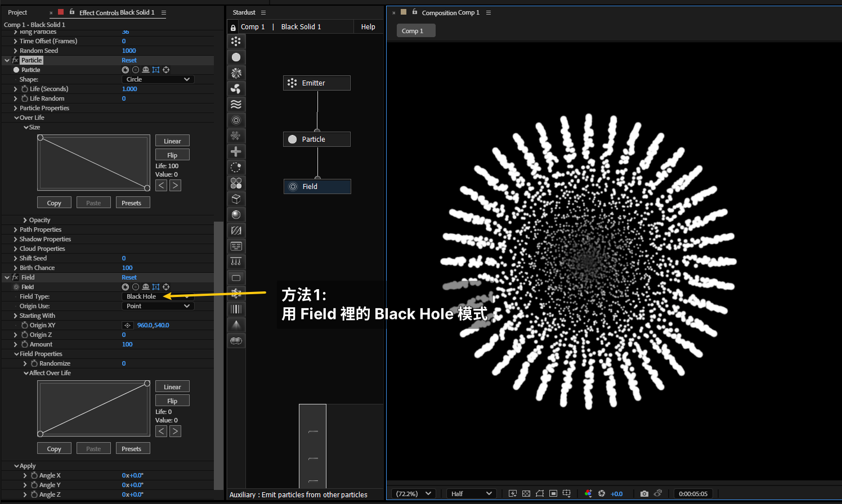Expand the Opacity property group
The height and width of the screenshot is (504, 842).
point(25,220)
